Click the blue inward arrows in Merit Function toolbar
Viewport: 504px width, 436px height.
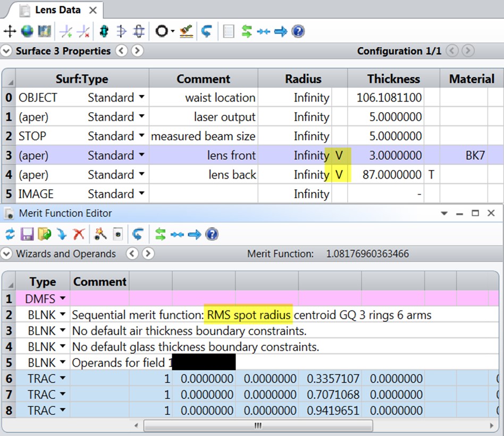click(x=177, y=234)
